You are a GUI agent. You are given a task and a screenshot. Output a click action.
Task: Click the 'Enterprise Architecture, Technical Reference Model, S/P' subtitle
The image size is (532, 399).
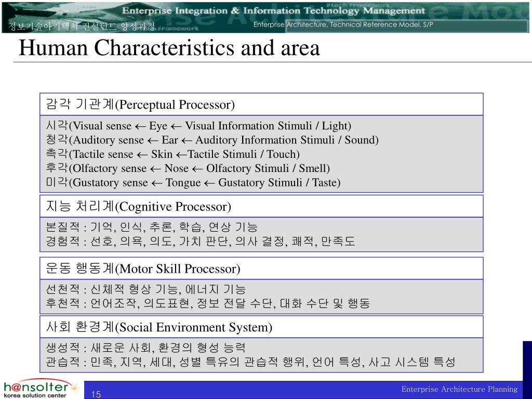[x=343, y=24]
